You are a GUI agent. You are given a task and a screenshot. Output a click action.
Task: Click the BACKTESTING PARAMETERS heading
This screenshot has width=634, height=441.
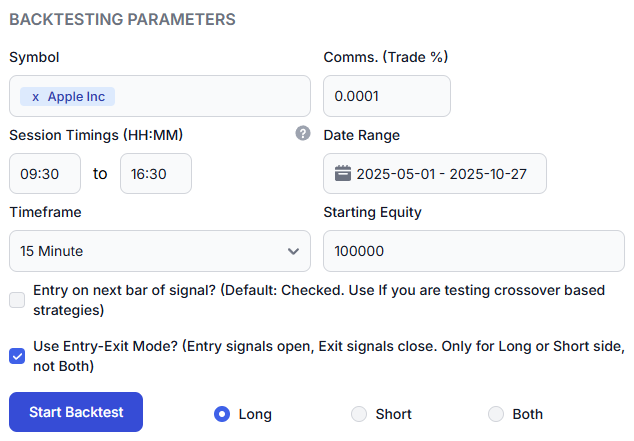122,19
